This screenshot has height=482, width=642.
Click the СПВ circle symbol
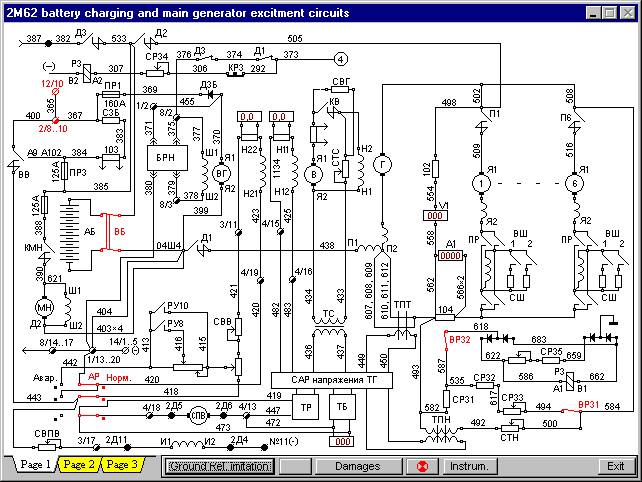tap(198, 418)
